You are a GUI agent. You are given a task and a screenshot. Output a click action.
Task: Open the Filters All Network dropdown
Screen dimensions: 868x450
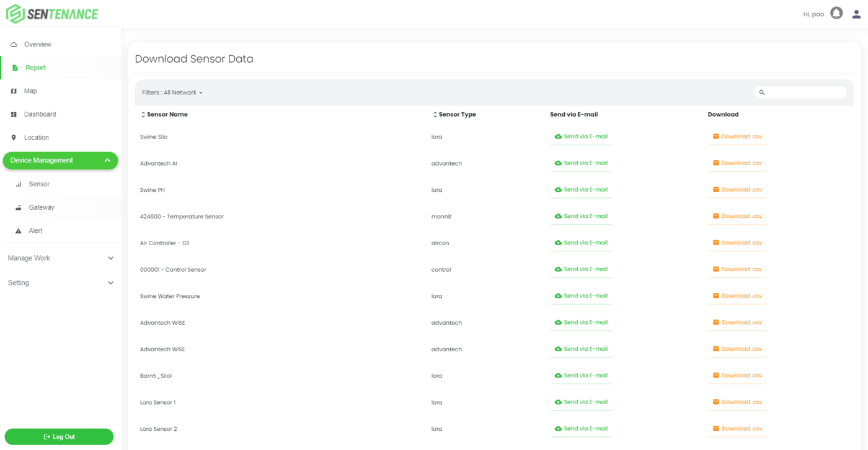point(172,92)
